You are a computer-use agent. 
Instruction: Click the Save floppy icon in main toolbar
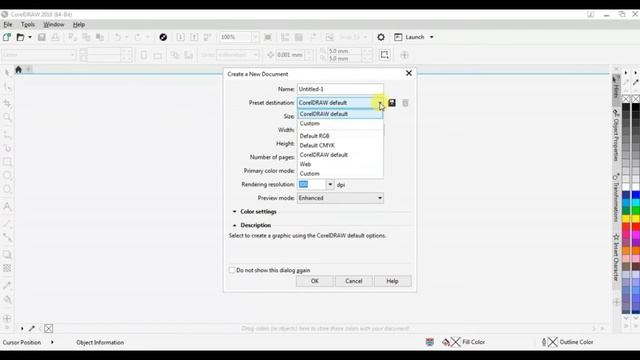coord(41,37)
